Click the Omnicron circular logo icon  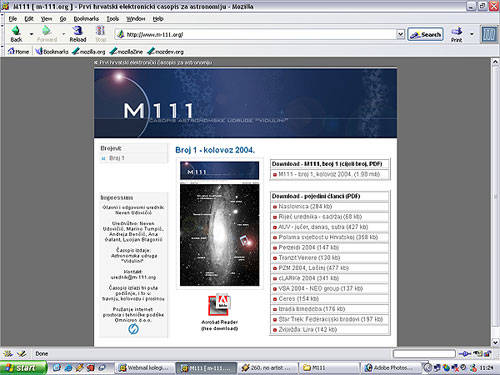coord(133,329)
